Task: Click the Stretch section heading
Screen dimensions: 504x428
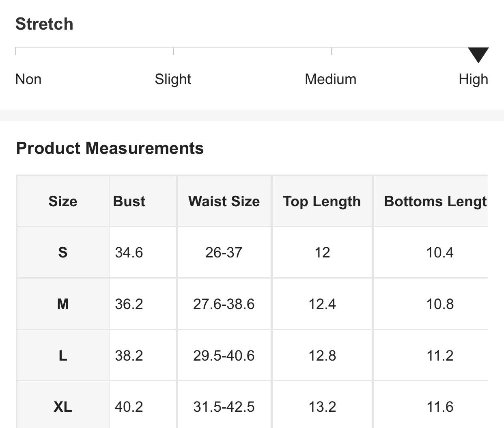Action: pos(44,24)
